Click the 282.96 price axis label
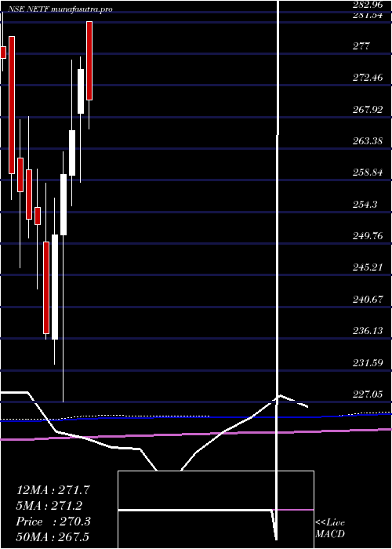Screen dimensions: 392x549 coord(368,5)
